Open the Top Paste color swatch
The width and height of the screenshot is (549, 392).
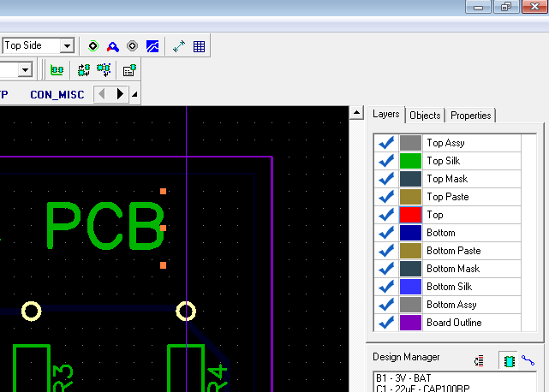click(x=410, y=197)
